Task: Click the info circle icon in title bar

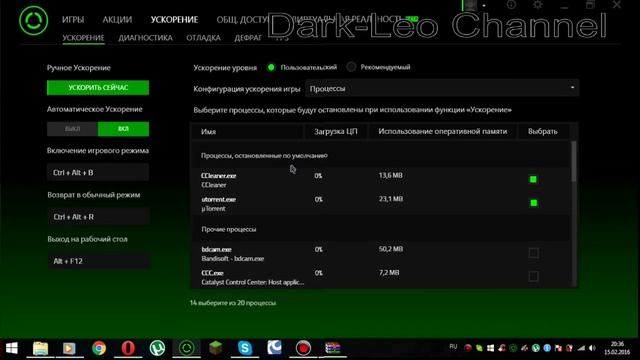Action: (x=511, y=4)
